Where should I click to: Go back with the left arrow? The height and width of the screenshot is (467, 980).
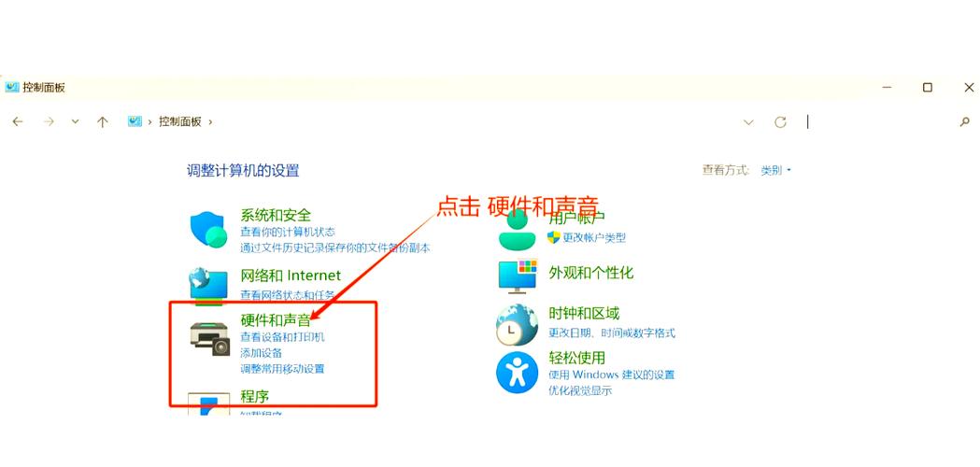[18, 122]
